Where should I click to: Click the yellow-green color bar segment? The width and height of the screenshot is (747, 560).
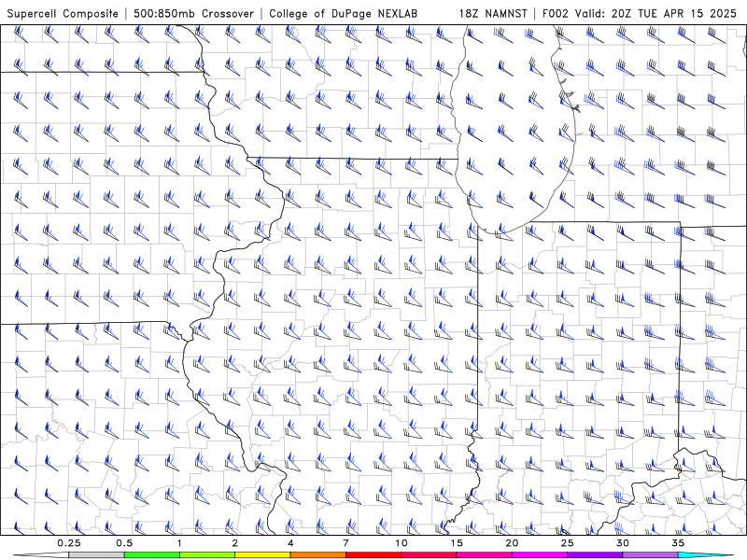(206, 555)
